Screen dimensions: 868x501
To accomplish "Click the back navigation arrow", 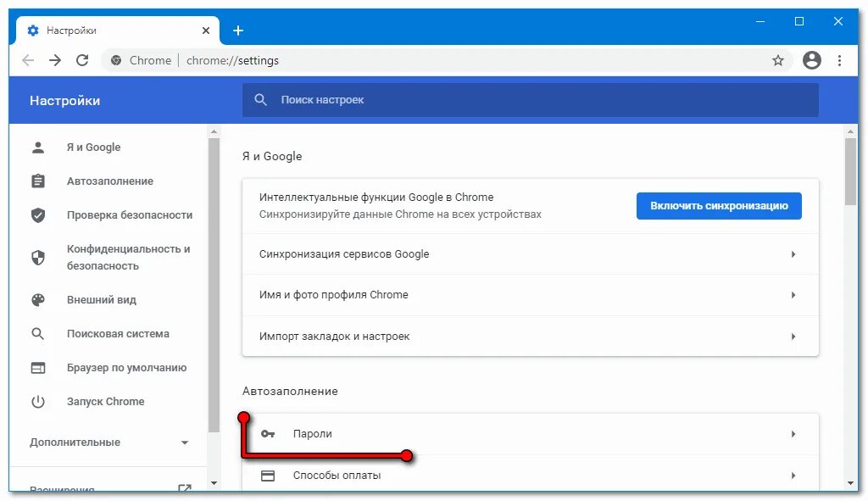I will pos(28,60).
